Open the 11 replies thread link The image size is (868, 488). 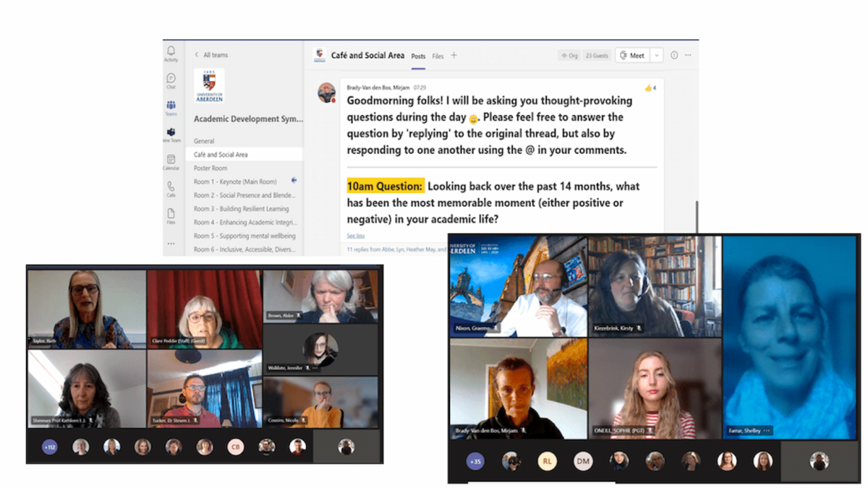(396, 249)
